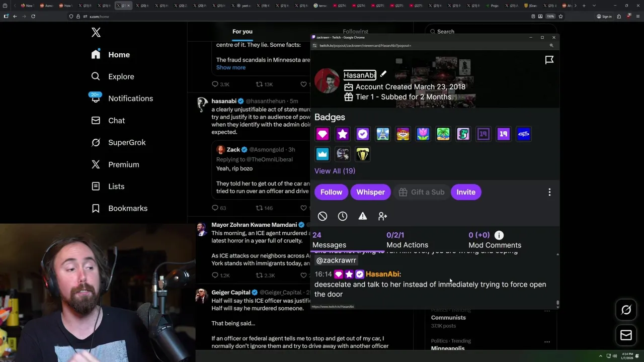Open viewer card three-dot menu

pyautogui.click(x=549, y=192)
